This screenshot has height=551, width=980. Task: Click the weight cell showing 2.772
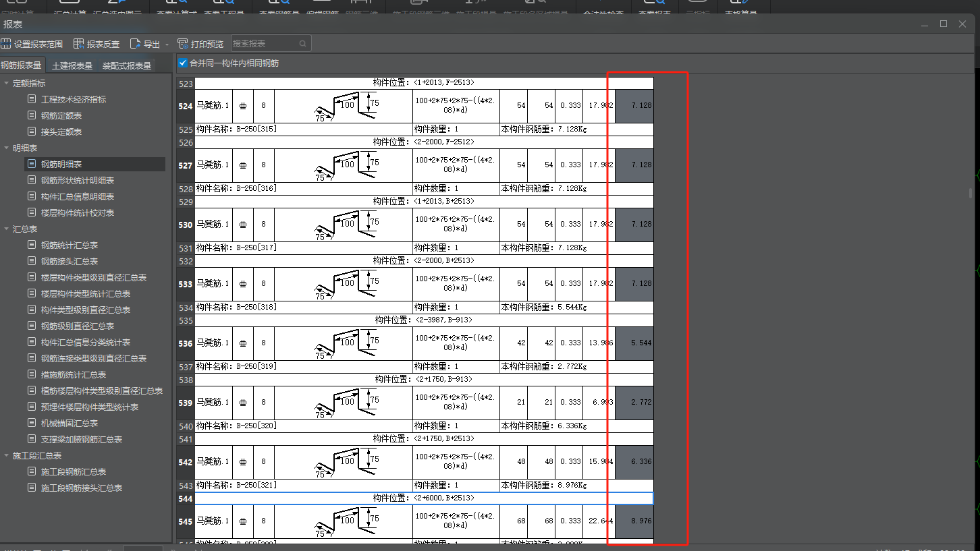(634, 403)
